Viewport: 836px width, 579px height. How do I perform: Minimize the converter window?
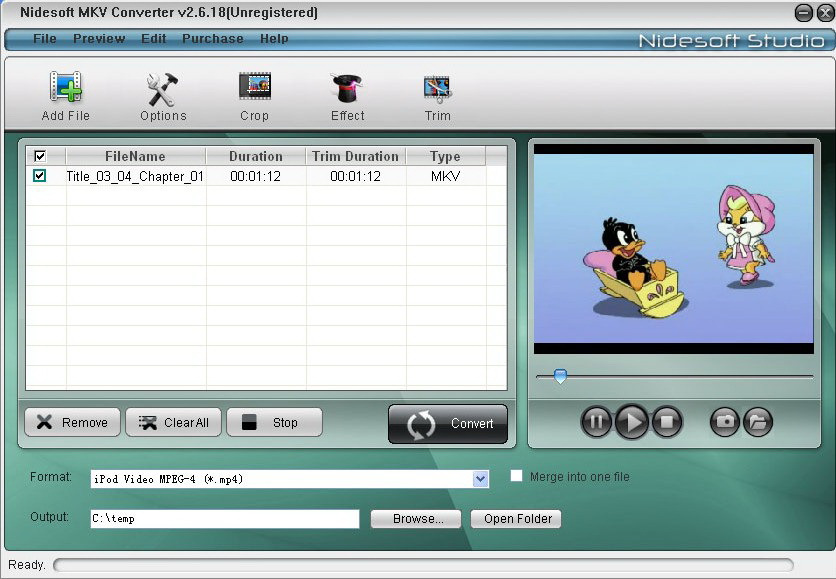[x=803, y=13]
